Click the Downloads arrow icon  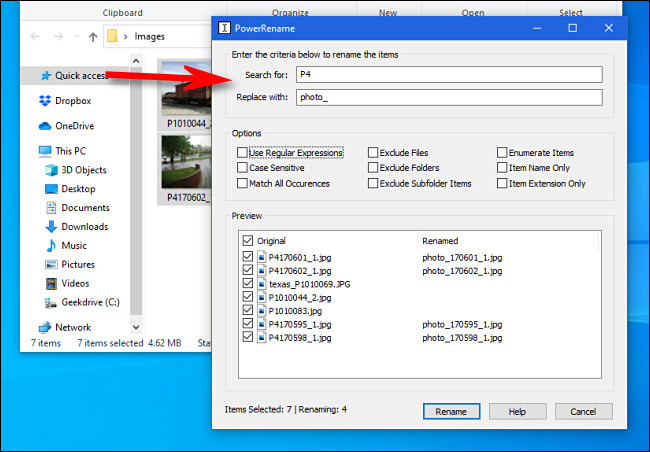point(51,227)
